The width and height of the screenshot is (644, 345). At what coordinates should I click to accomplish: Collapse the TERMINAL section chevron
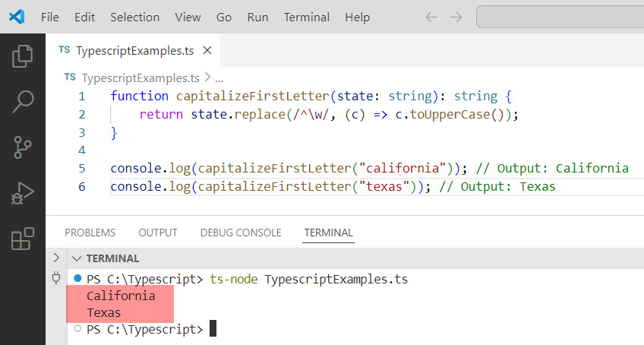coord(77,258)
